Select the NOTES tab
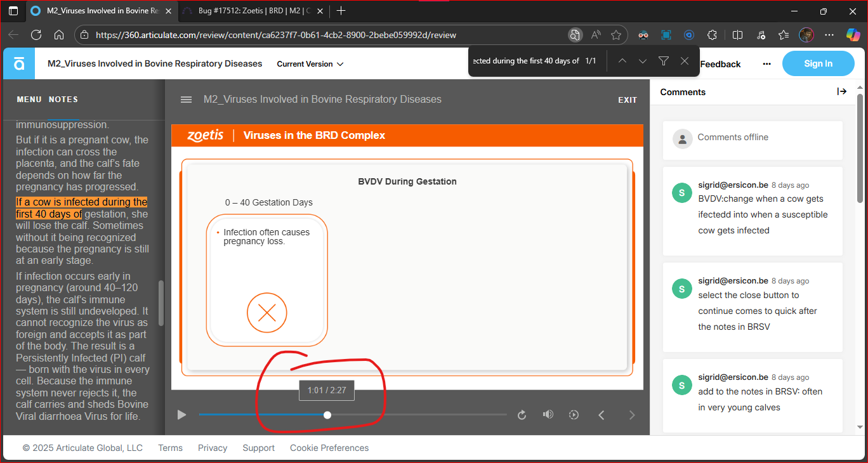Screen dimensions: 868x463 63,100
